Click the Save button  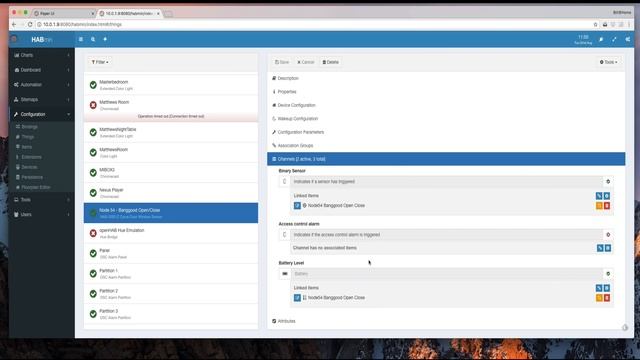(282, 62)
